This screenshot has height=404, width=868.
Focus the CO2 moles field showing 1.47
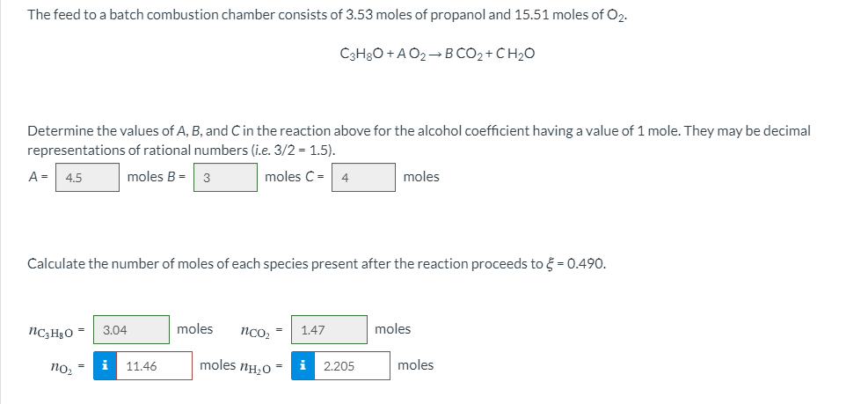(x=329, y=330)
